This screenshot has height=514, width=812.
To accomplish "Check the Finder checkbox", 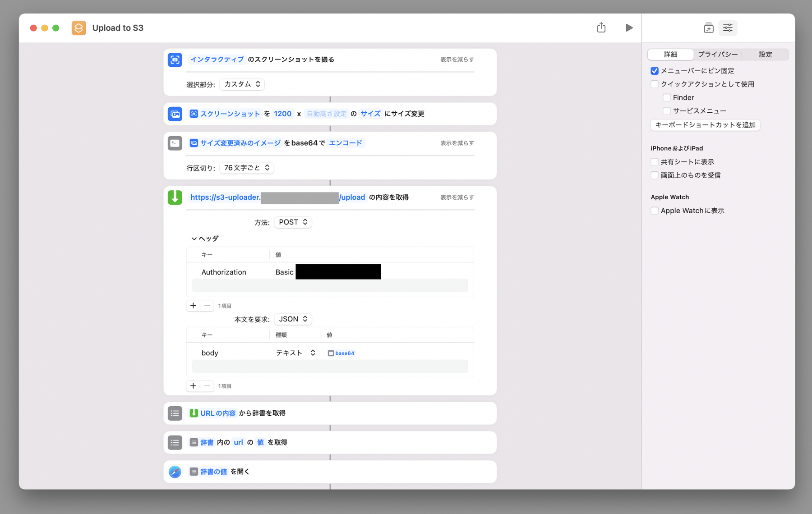I will [667, 97].
